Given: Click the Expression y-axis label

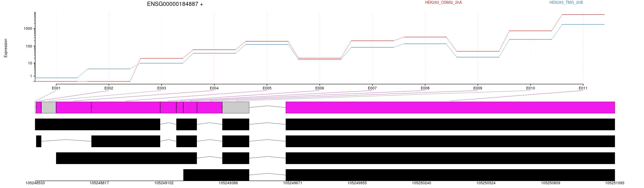Looking at the screenshot, I should click(x=6, y=48).
